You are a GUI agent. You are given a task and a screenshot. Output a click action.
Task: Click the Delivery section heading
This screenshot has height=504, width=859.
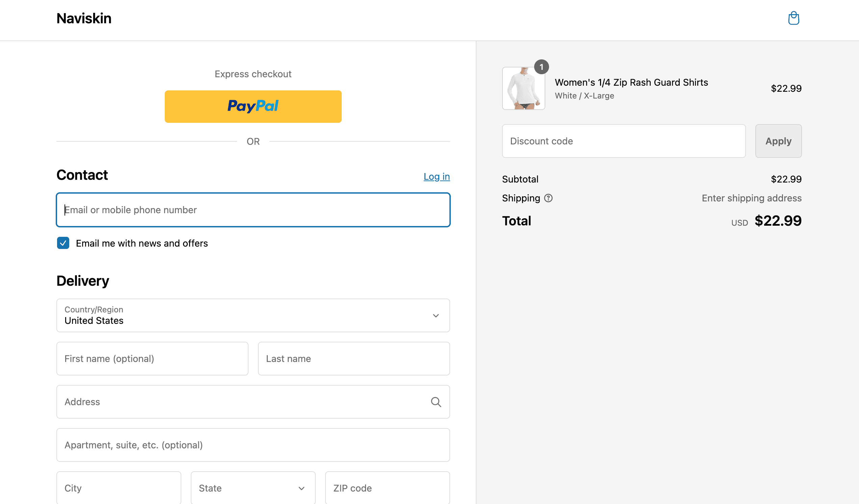click(83, 281)
